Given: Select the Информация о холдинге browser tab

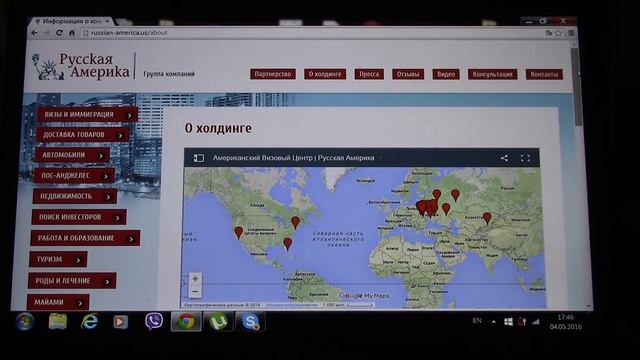Looking at the screenshot, I should point(71,21).
